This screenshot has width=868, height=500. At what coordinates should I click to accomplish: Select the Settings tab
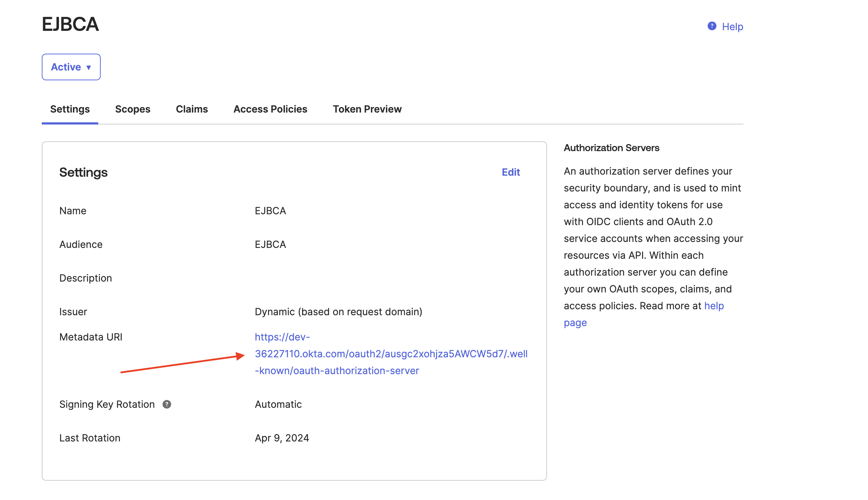pyautogui.click(x=70, y=109)
